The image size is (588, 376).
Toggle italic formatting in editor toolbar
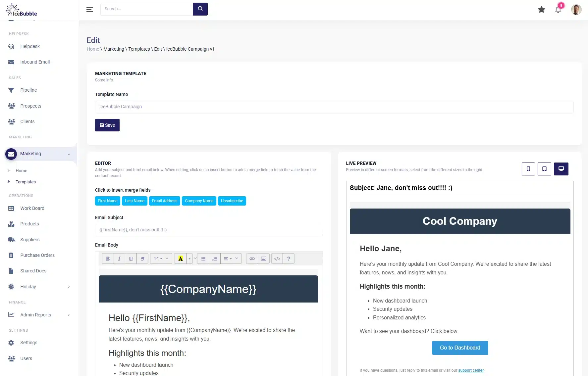(x=119, y=258)
